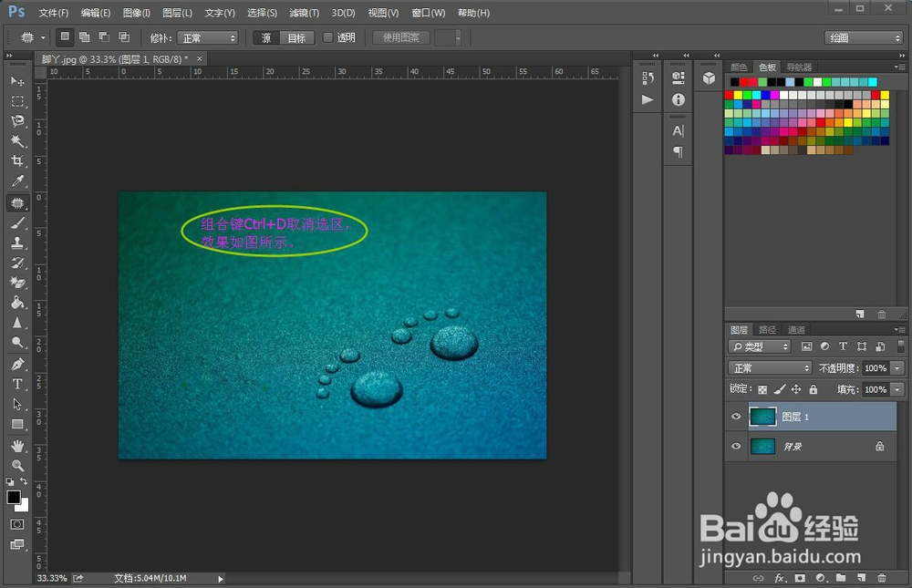This screenshot has width=912, height=588.
Task: Toggle lock transparent pixels
Action: pos(762,389)
